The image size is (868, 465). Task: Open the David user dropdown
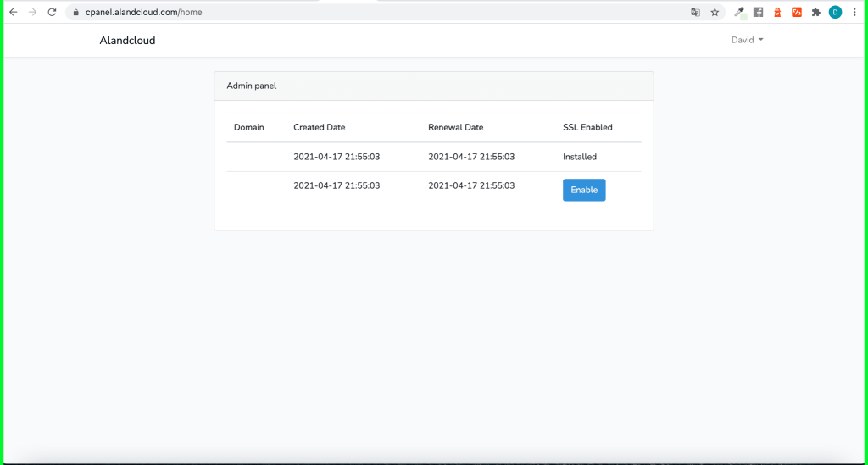point(748,40)
